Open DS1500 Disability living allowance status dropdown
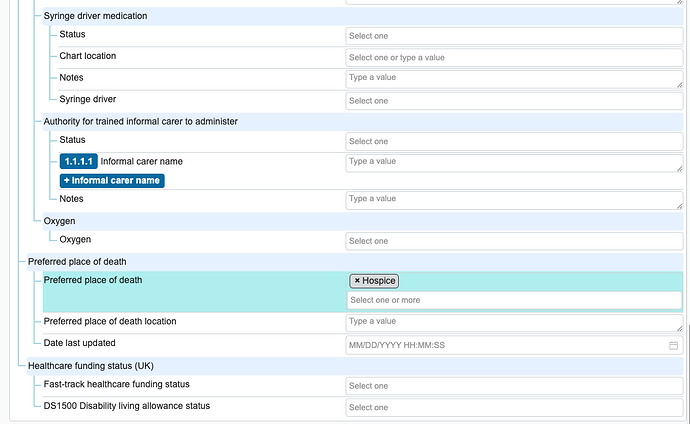Screen dimensions: 690x424 point(514,407)
